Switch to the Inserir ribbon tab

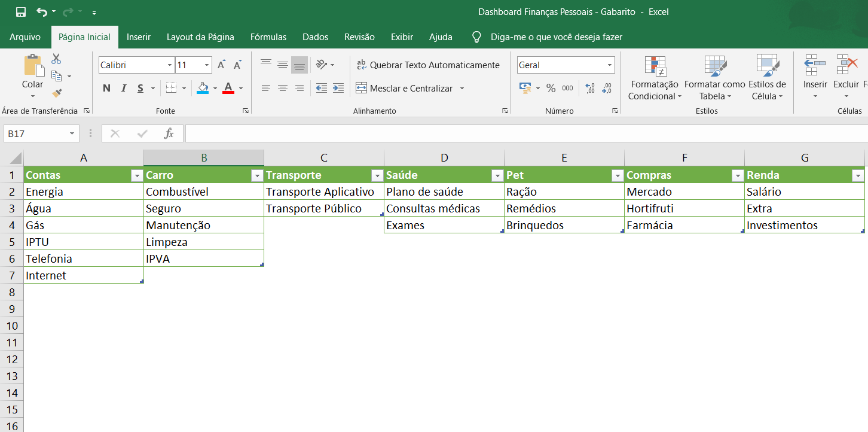(x=139, y=37)
